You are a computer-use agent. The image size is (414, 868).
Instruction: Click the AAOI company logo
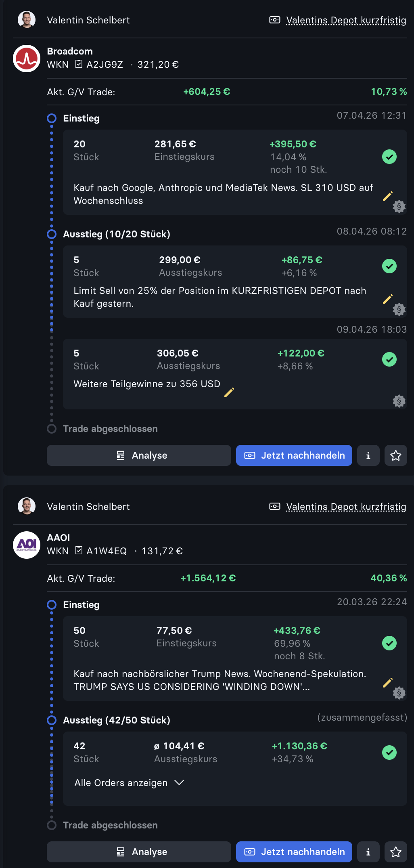click(27, 545)
